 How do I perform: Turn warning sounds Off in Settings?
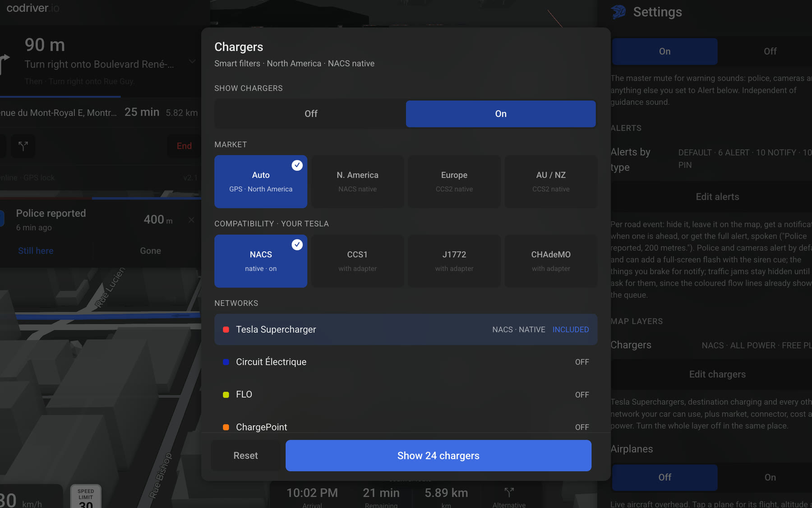[x=770, y=51]
